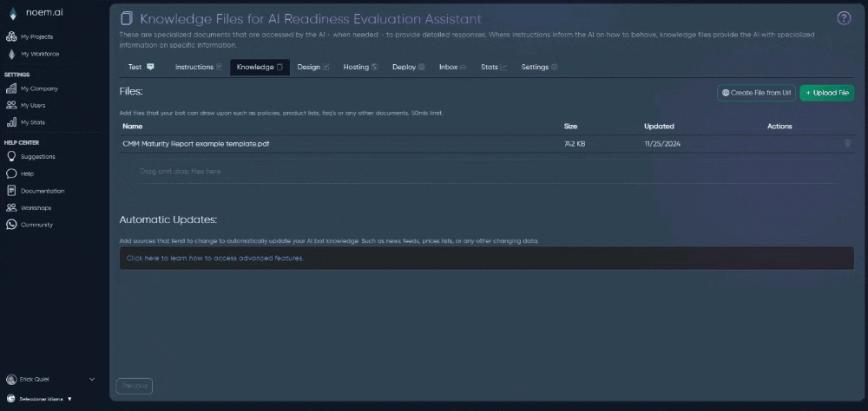The width and height of the screenshot is (868, 411).
Task: Click the advanced features learn-how link
Action: point(214,258)
